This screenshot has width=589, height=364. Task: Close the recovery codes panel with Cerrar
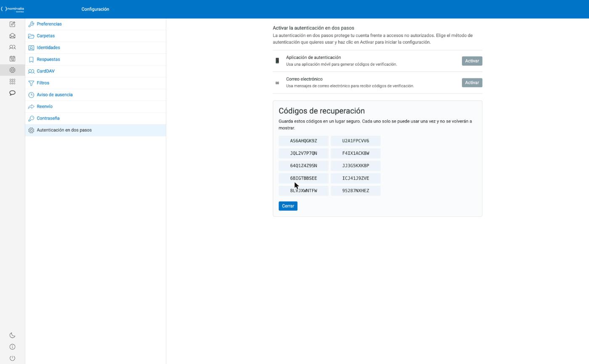(288, 206)
